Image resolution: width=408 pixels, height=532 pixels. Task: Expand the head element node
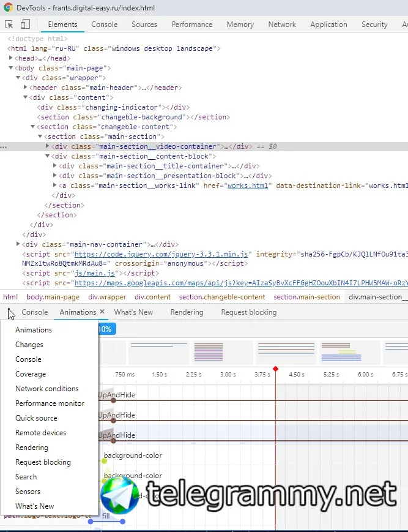tap(11, 58)
